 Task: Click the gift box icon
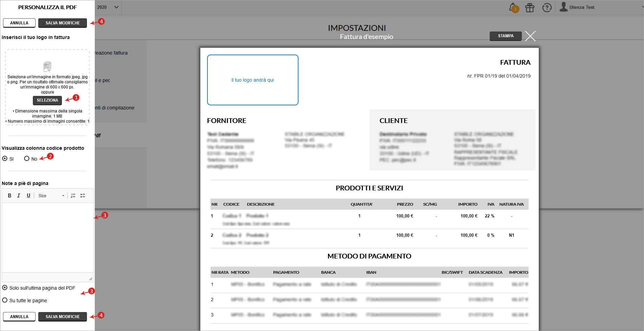click(x=530, y=7)
